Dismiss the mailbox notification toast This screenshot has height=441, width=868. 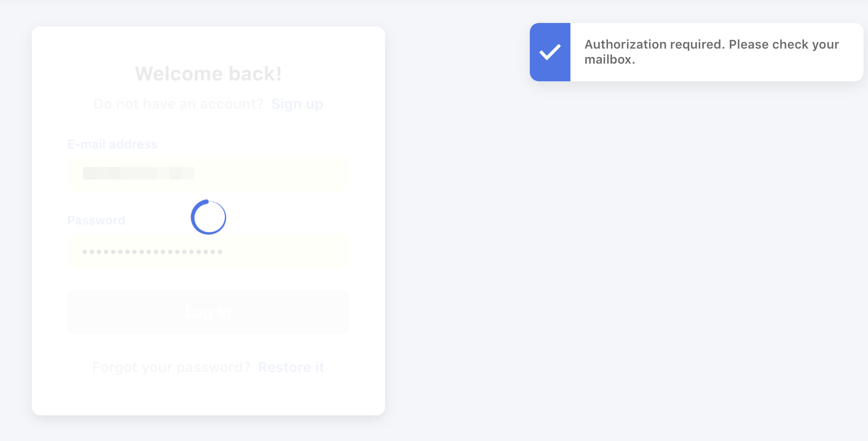697,52
